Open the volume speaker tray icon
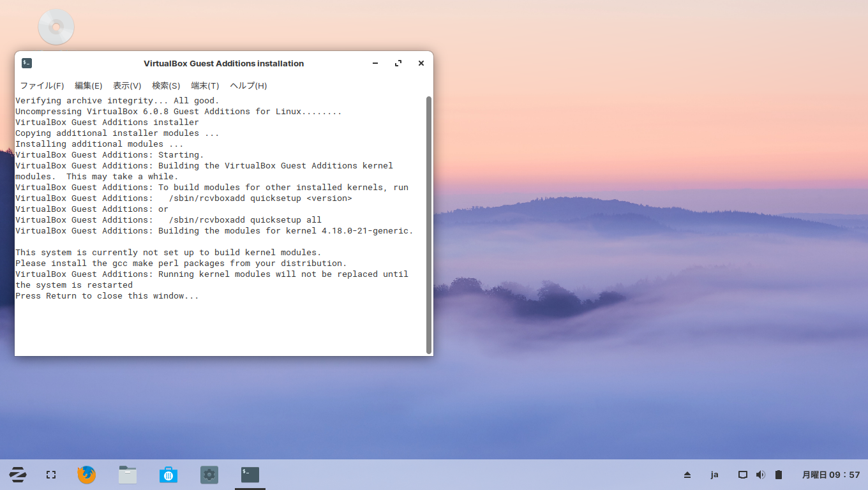Viewport: 868px width, 490px height. click(760, 475)
